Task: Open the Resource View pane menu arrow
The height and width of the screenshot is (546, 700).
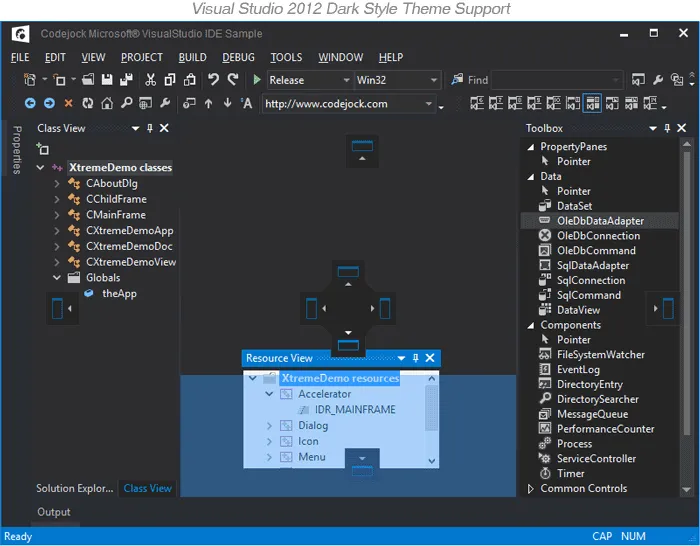Action: click(401, 358)
